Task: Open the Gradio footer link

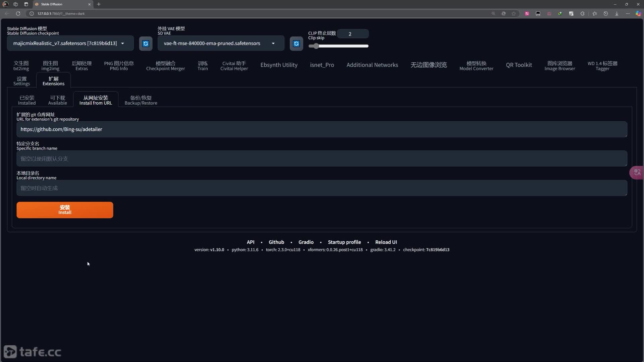Action: (306, 242)
